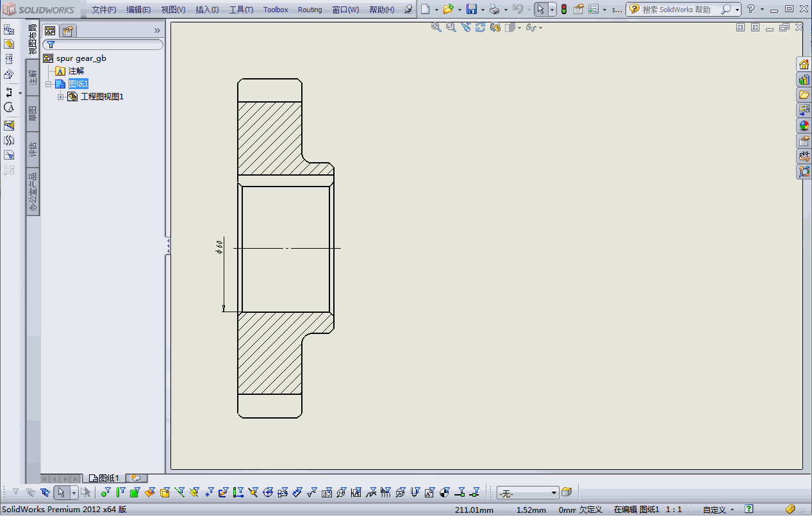Click the Help question mark icon
This screenshot has width=812, height=516.
coord(751,9)
